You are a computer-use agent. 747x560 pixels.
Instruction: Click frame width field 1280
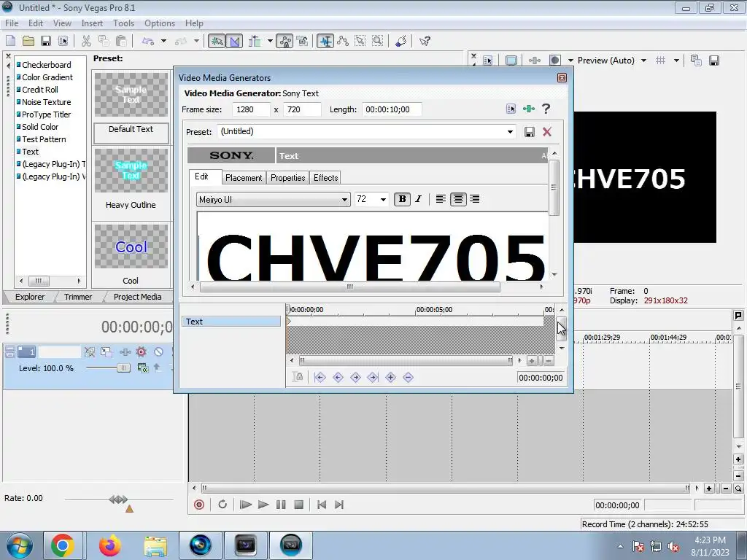251,109
